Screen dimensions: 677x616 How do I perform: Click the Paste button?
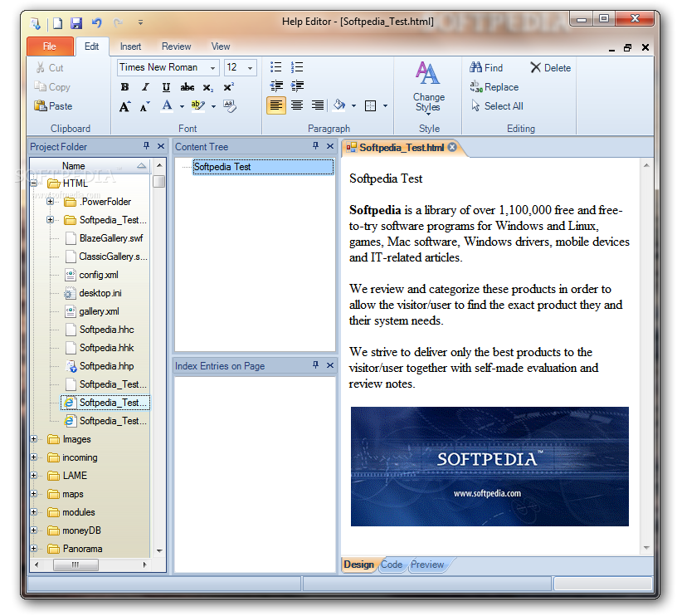click(53, 105)
